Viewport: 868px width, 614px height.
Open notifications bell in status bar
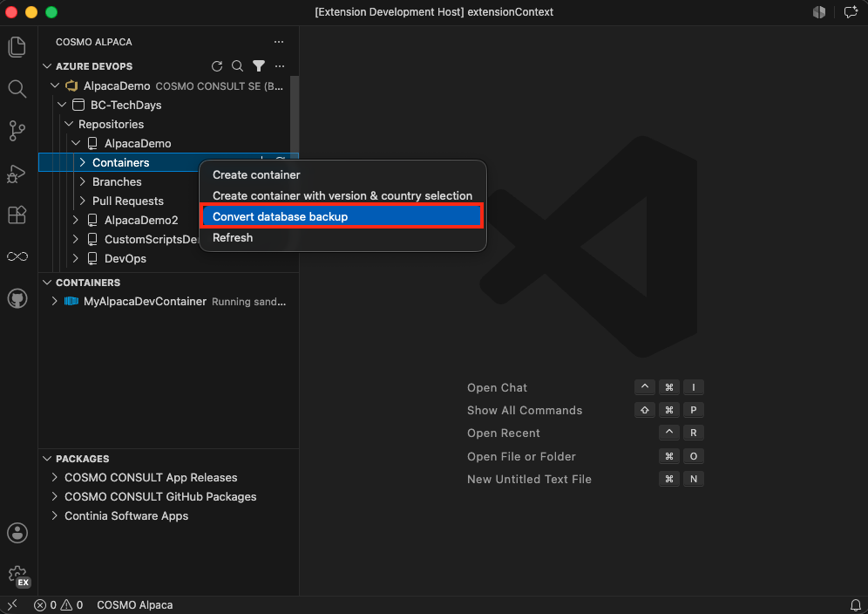click(x=855, y=605)
